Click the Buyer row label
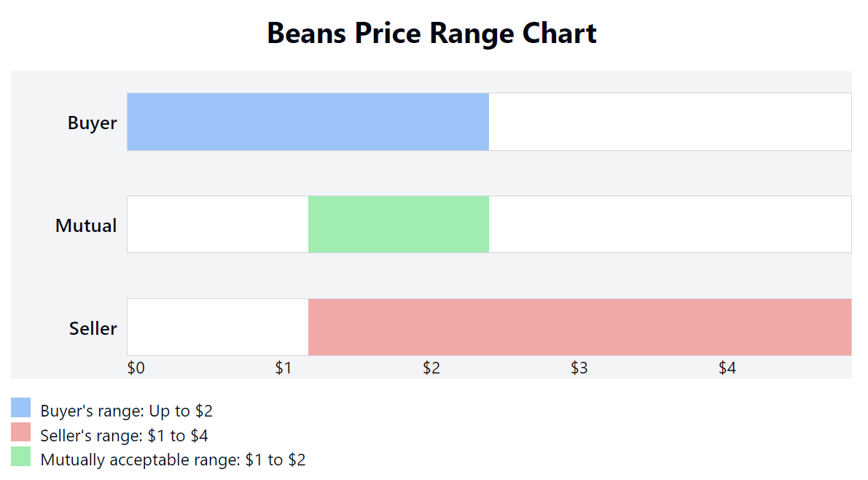The height and width of the screenshot is (480, 868). [x=92, y=123]
